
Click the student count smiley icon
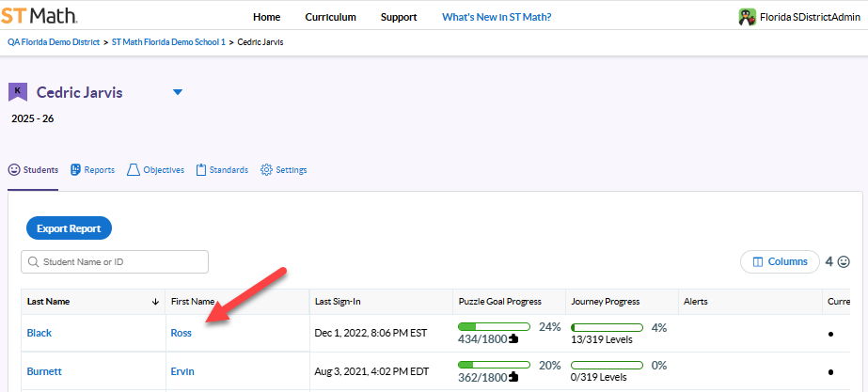click(x=844, y=261)
